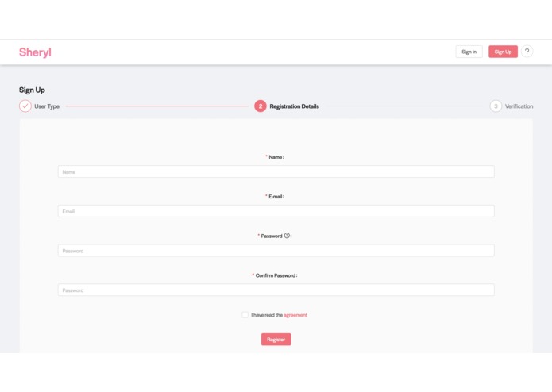Image resolution: width=552 pixels, height=392 pixels.
Task: Focus the Name input field
Action: click(x=276, y=171)
